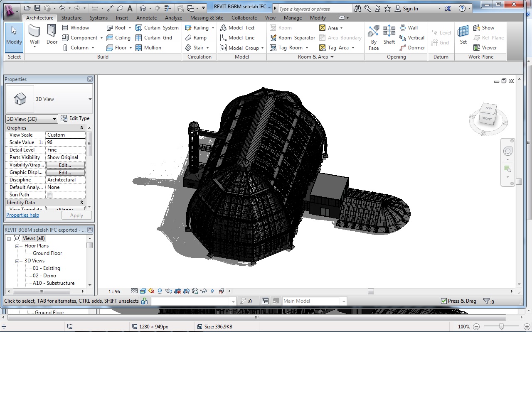This screenshot has height=394, width=532.
Task: Open the Massing & Site tab
Action: pos(207,18)
